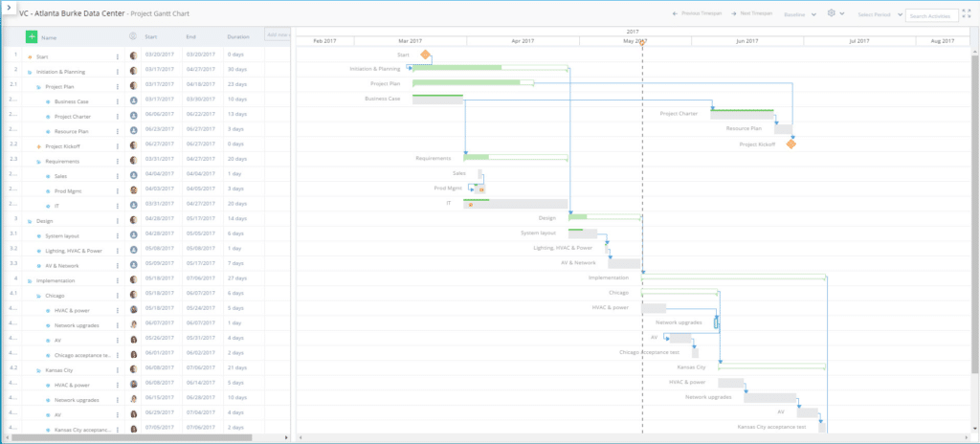Click the Search Activities field
The height and width of the screenshot is (444, 980).
pos(931,15)
